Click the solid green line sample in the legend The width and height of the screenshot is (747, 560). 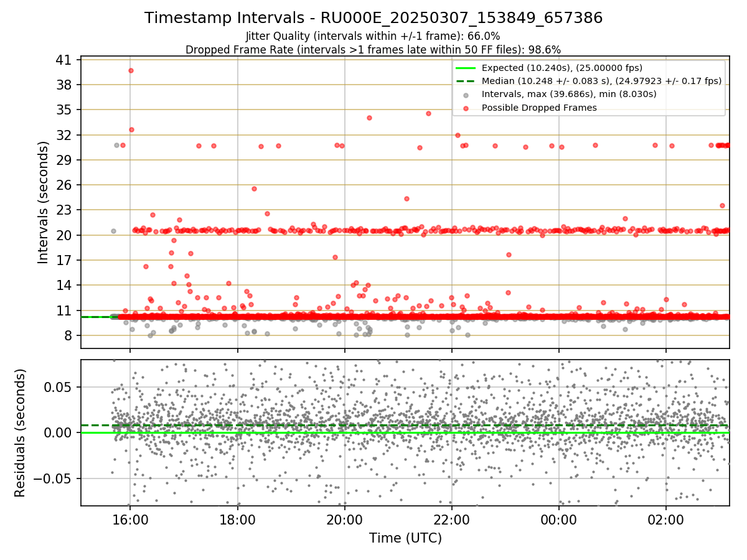(466, 68)
